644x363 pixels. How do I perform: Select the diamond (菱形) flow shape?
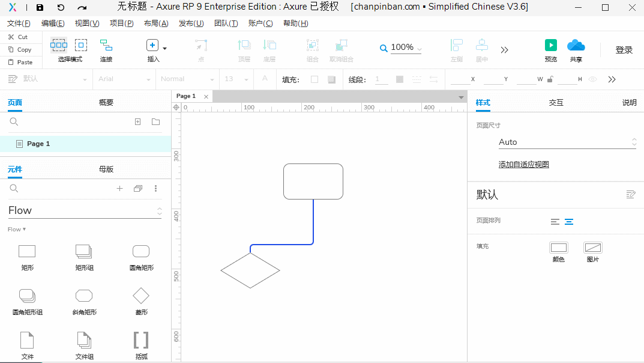point(141,296)
